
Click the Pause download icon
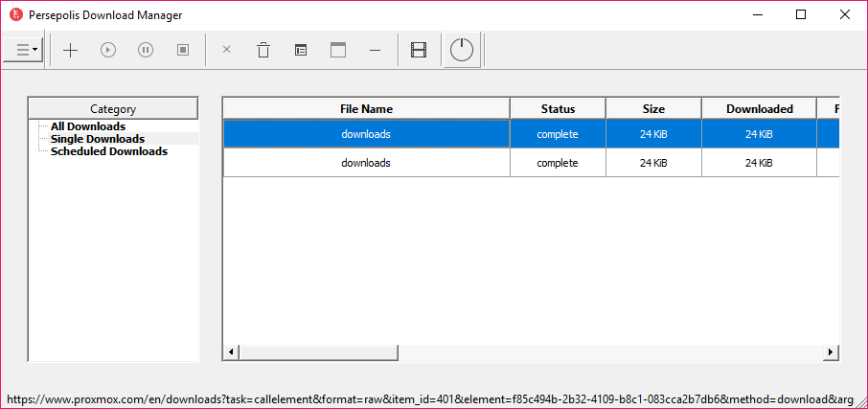point(146,51)
